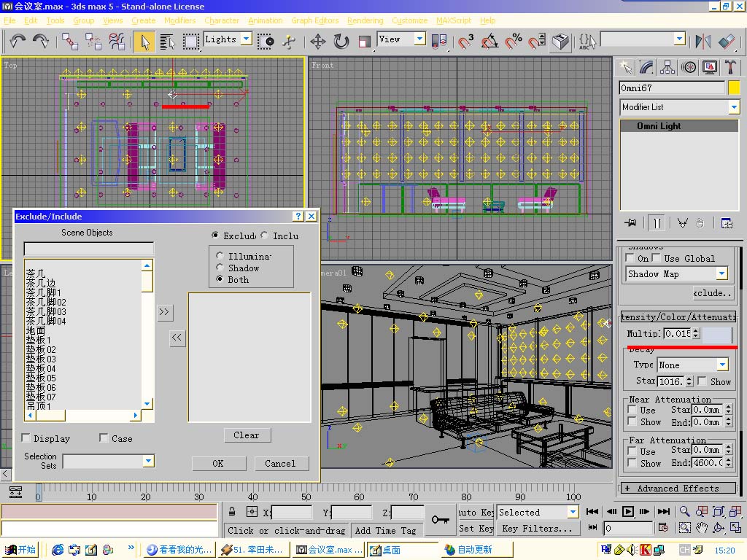
Task: Activate the Select and Rotate tool
Action: [x=341, y=41]
